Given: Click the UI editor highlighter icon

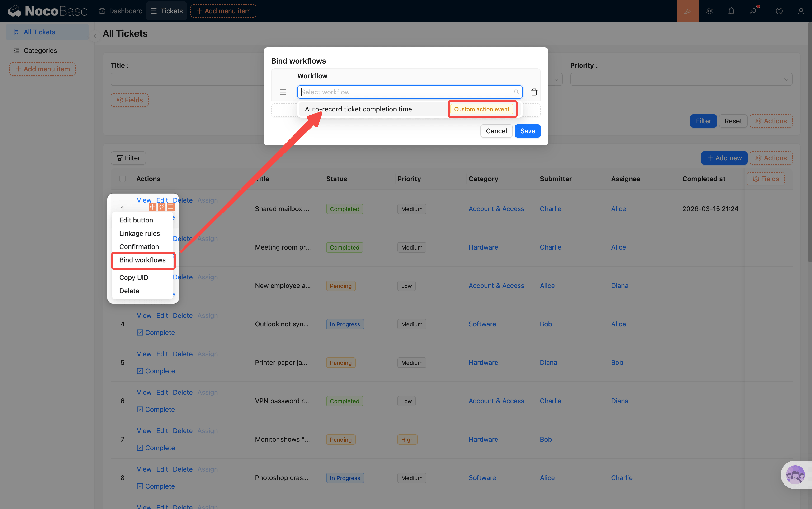Looking at the screenshot, I should point(687,11).
